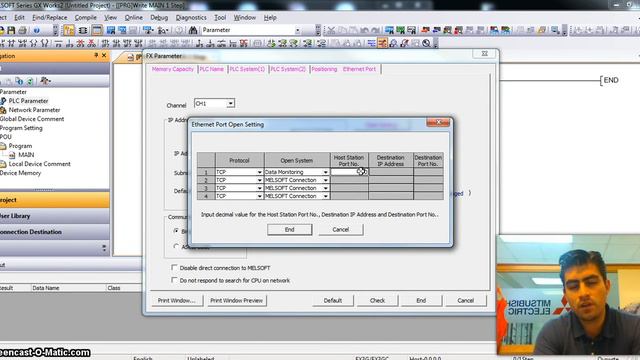Toggle the highlighted Navigation window toolbar icon
640x360 pixels.
point(69,30)
